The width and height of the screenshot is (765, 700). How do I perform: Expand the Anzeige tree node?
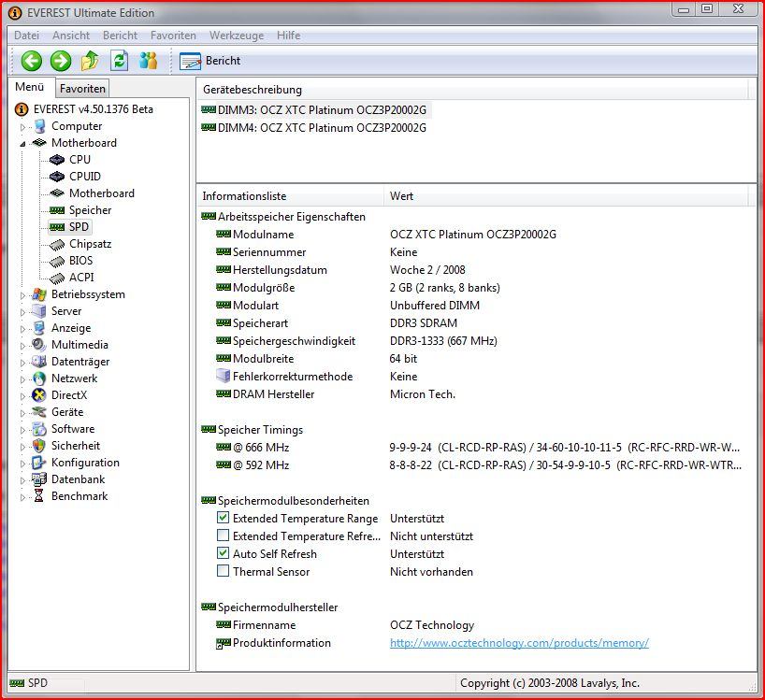pyautogui.click(x=22, y=329)
